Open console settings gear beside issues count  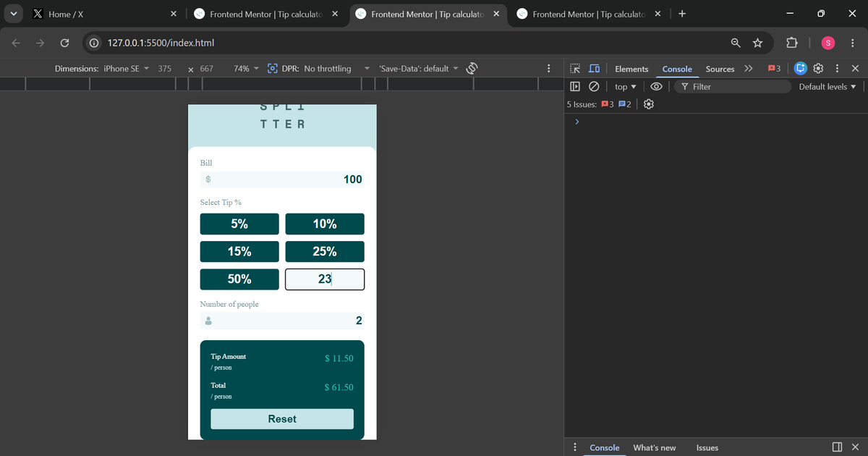(649, 104)
